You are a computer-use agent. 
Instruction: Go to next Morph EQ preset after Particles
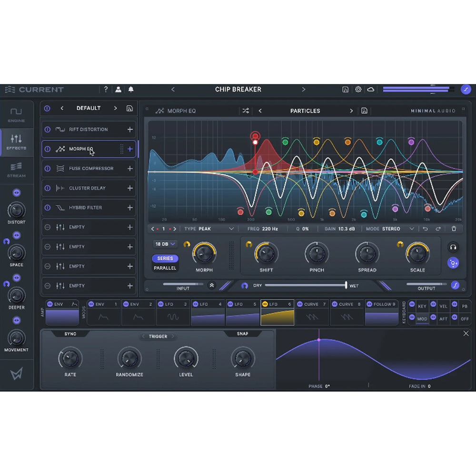tap(351, 111)
